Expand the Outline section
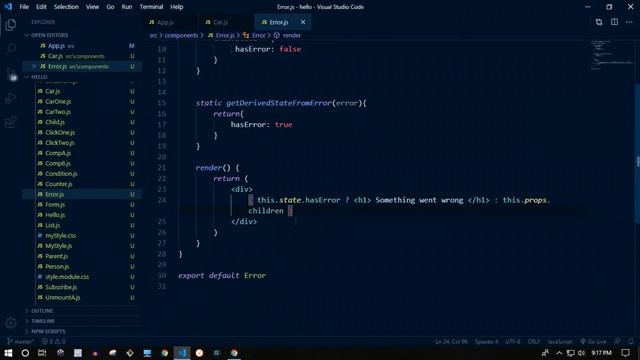 coord(82,311)
